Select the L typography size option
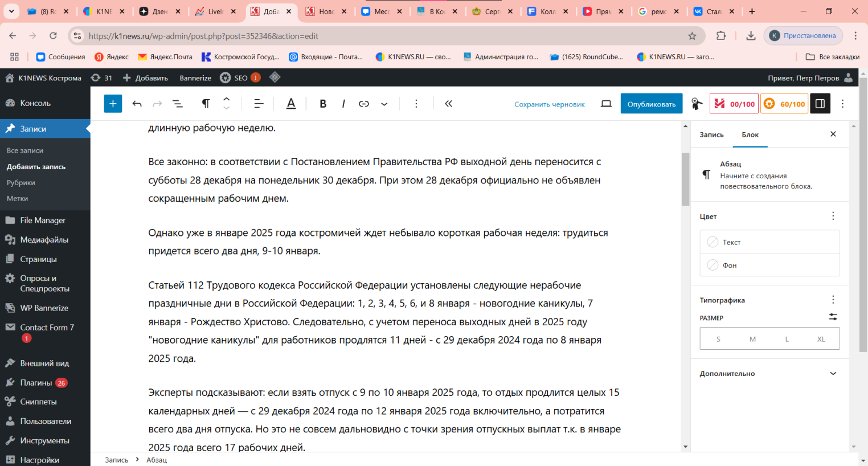This screenshot has height=466, width=868. (x=787, y=338)
